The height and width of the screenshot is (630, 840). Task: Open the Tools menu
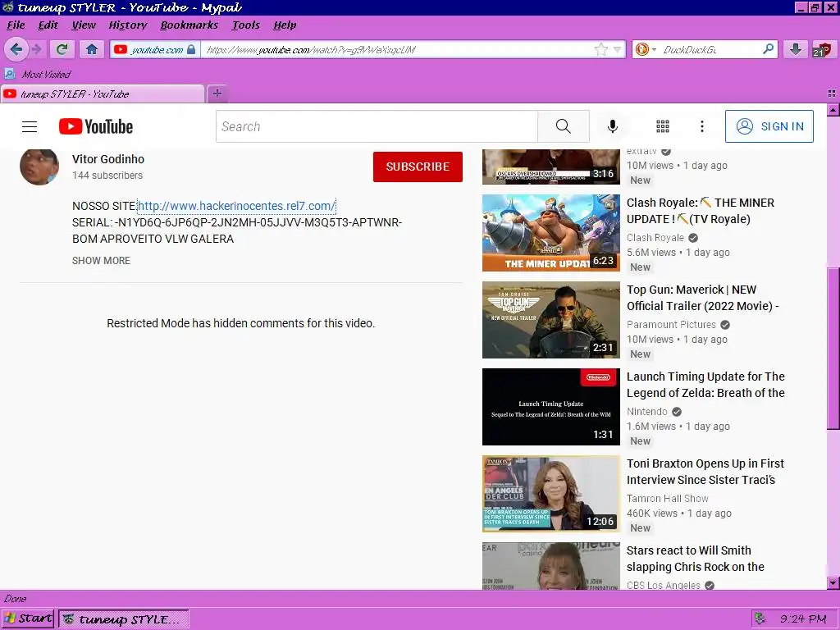point(246,25)
